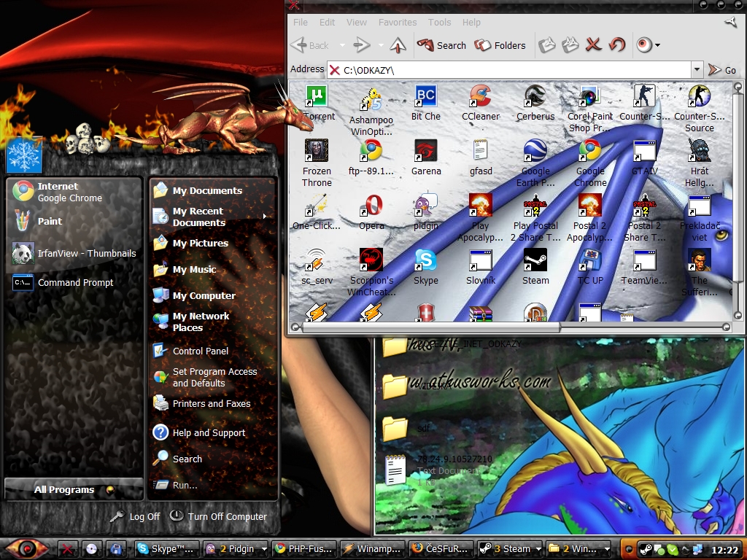747x560 pixels.
Task: Launch the CCleaner shortcut
Action: [481, 97]
